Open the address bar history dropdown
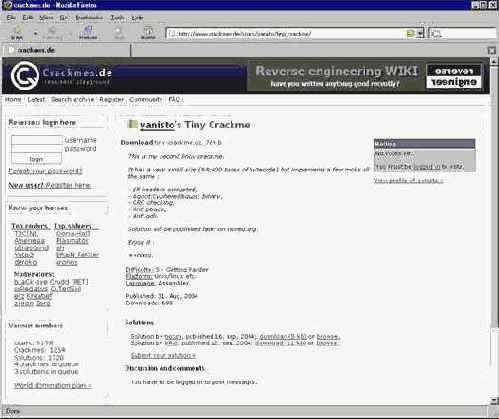This screenshot has width=499, height=419. (421, 34)
